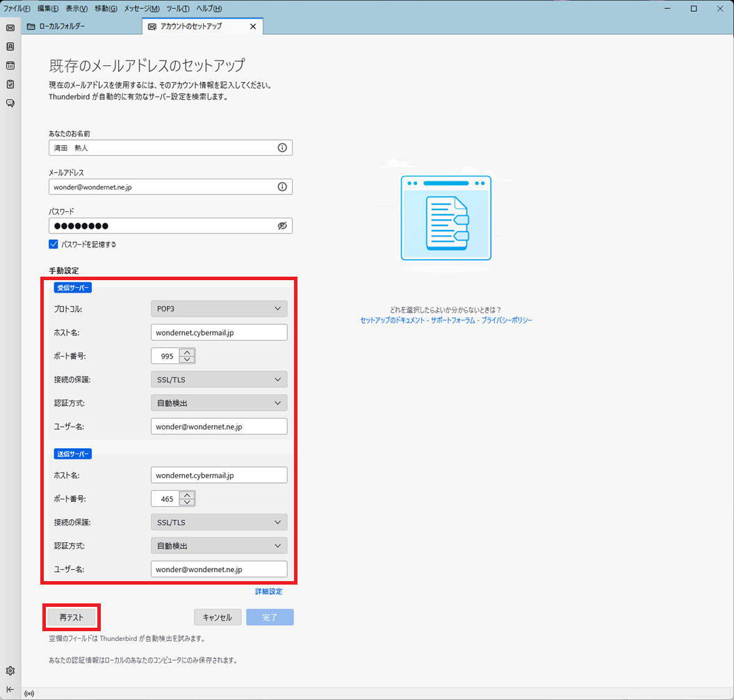The width and height of the screenshot is (734, 700).
Task: Open the メッセージ menu
Action: point(142,8)
